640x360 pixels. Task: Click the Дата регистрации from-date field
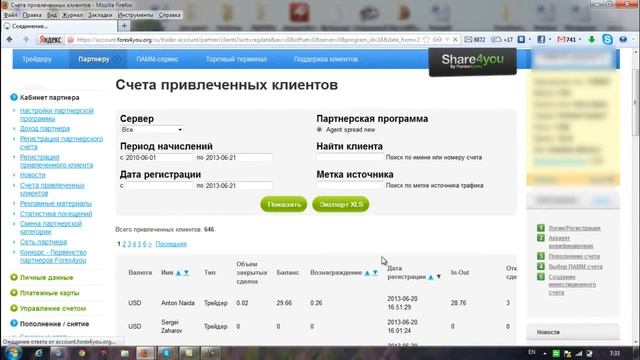[x=158, y=186]
